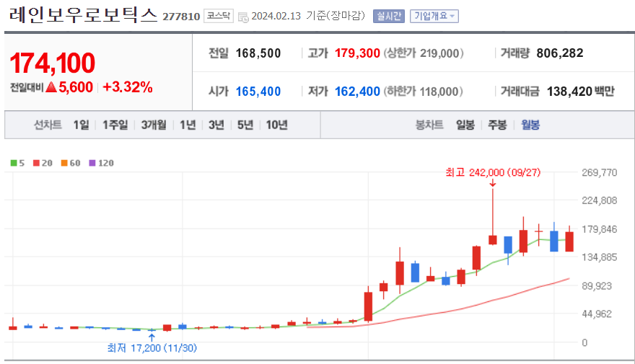This screenshot has width=635, height=364.
Task: Select the 1일 line chart tab
Action: coord(81,125)
